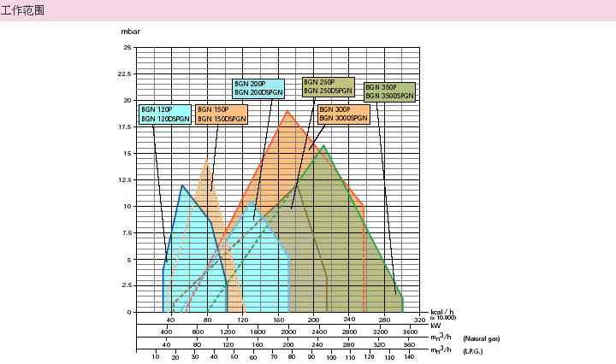Click the BGN 200P light blue label
616x364 pixels.
point(264,87)
